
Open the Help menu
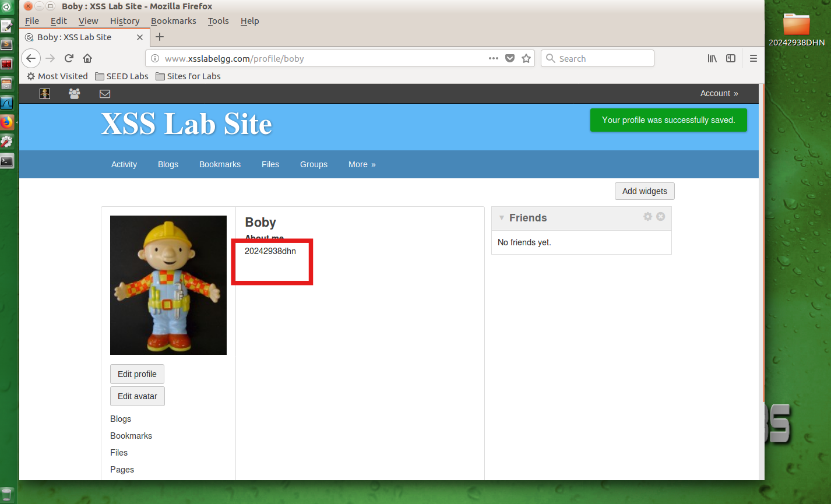pos(249,21)
